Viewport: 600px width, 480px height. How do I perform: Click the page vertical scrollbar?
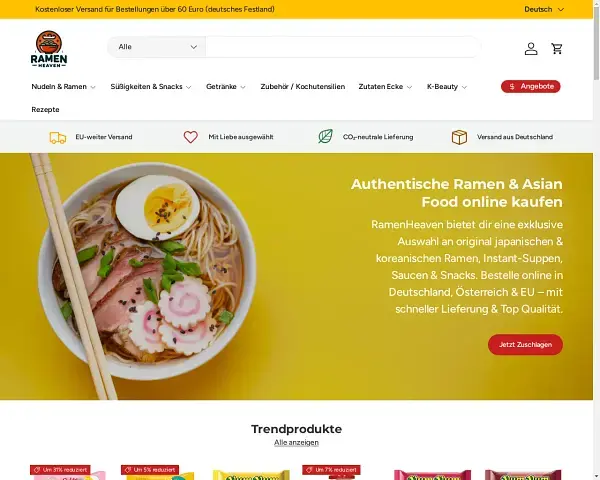point(596,240)
